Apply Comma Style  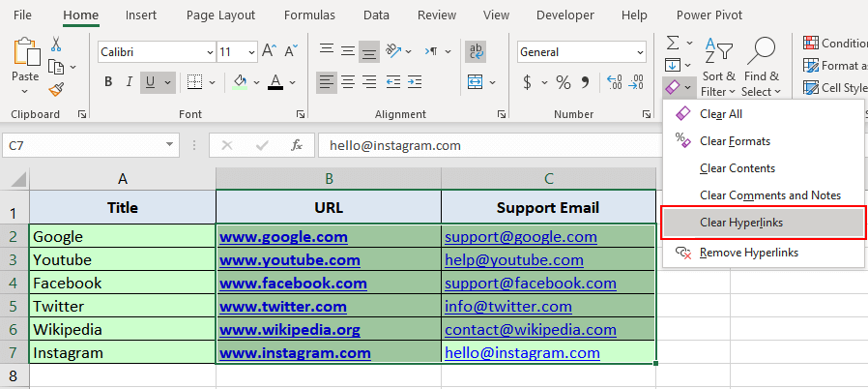coord(586,82)
